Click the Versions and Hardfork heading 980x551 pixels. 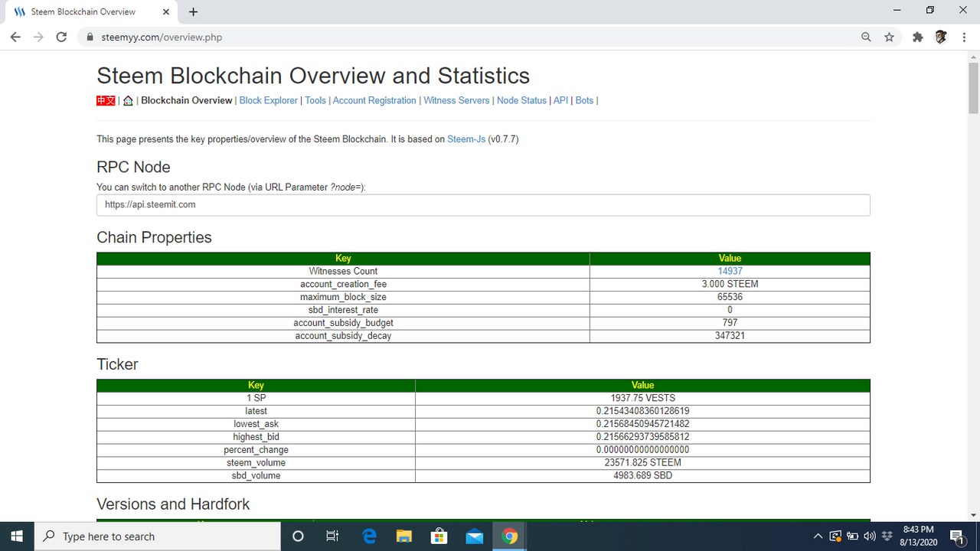click(x=173, y=504)
